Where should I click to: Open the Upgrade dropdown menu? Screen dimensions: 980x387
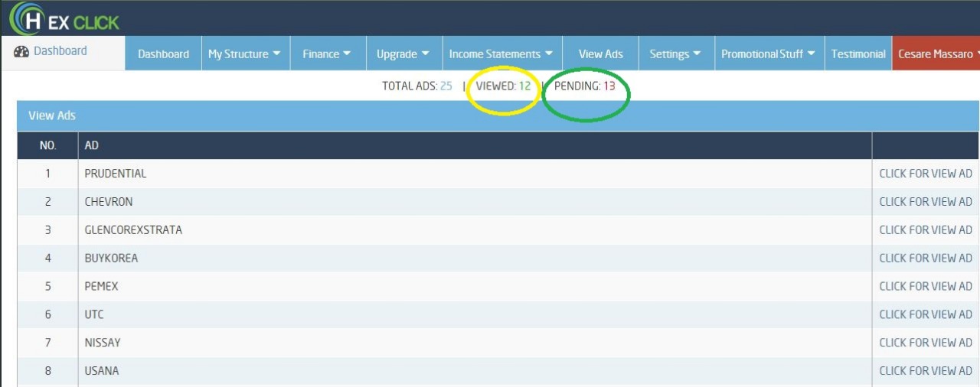pyautogui.click(x=403, y=54)
